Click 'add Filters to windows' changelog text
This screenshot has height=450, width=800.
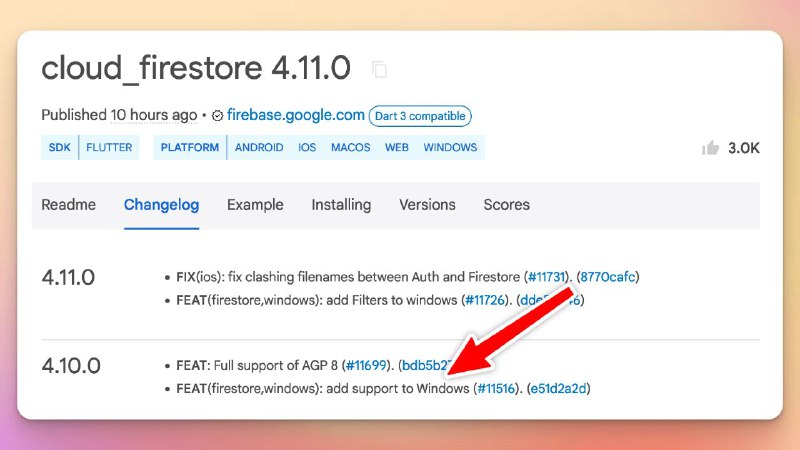pyautogui.click(x=392, y=300)
